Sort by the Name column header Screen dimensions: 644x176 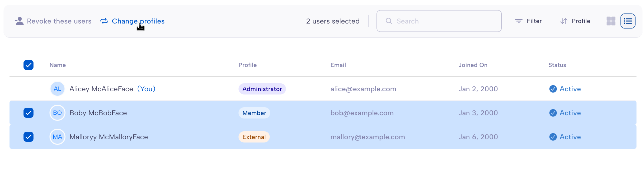tap(58, 65)
